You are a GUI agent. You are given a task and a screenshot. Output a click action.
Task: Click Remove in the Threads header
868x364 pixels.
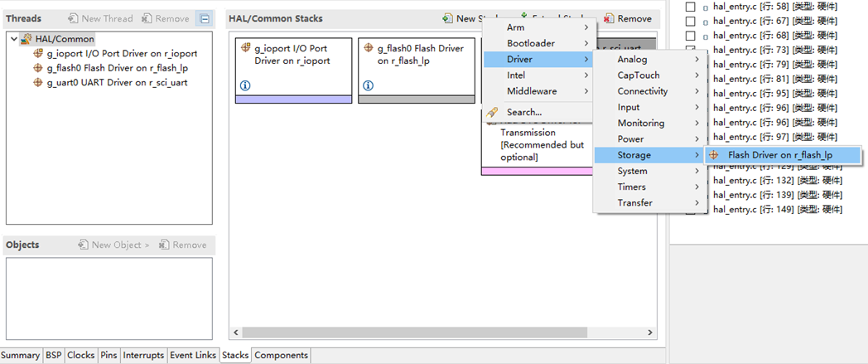[166, 18]
